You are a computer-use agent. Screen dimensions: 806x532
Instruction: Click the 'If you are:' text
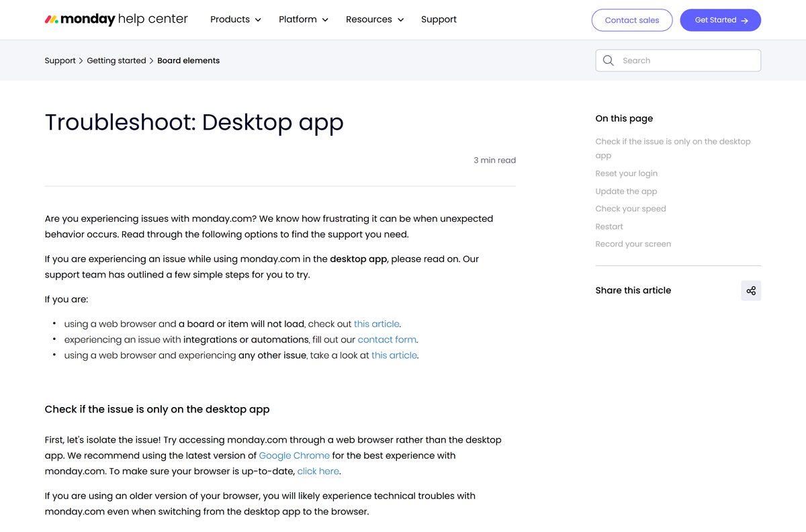coord(66,300)
